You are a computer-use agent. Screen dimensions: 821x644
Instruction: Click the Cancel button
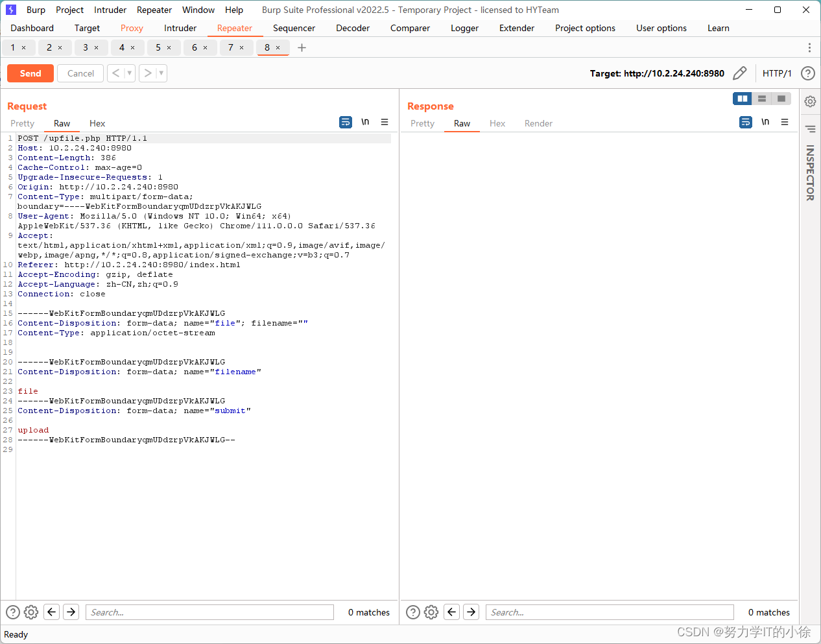pos(81,73)
